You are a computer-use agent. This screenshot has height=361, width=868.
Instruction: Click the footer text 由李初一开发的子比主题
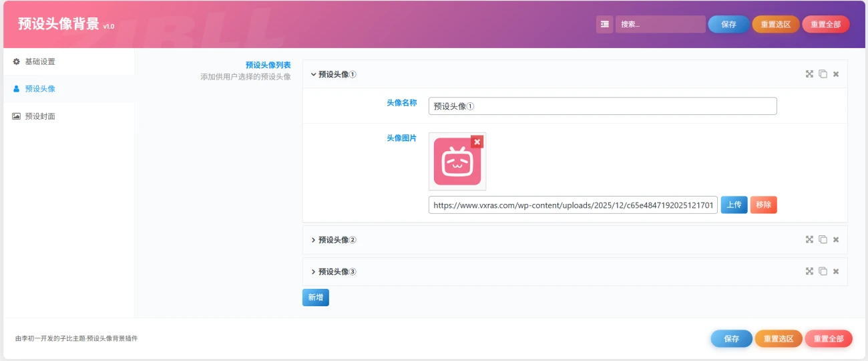50,339
